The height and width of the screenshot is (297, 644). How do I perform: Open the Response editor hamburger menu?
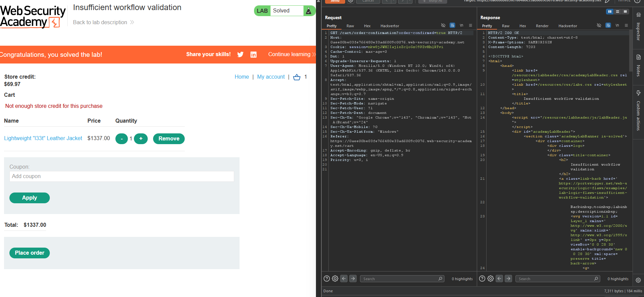[626, 25]
